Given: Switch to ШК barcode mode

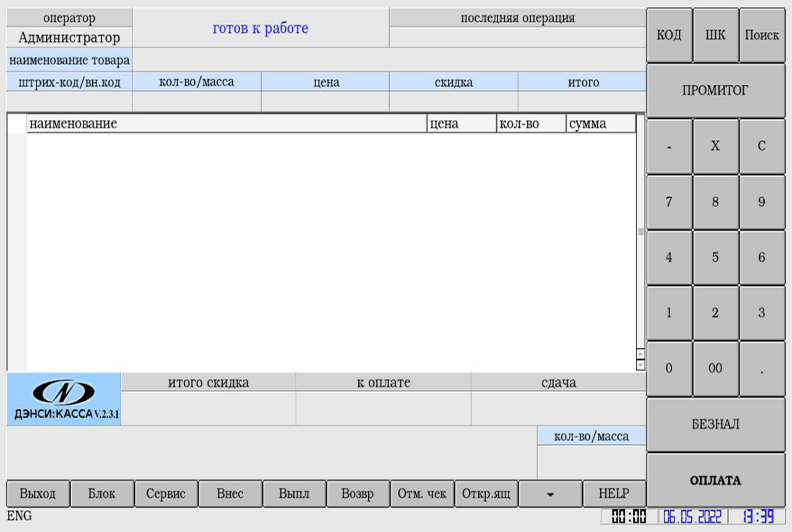Looking at the screenshot, I should (715, 35).
